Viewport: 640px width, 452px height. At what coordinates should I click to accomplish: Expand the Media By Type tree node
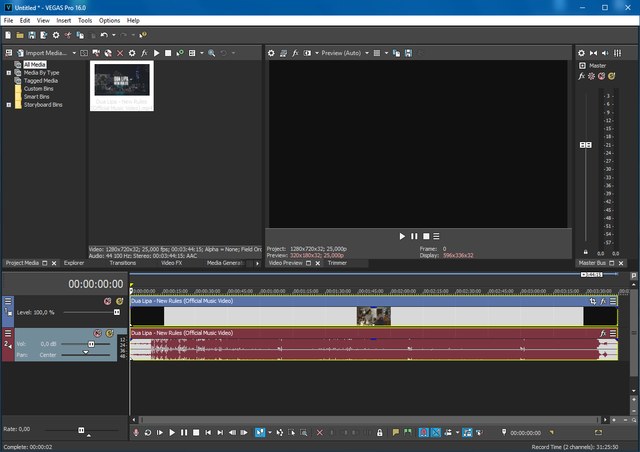[9, 73]
